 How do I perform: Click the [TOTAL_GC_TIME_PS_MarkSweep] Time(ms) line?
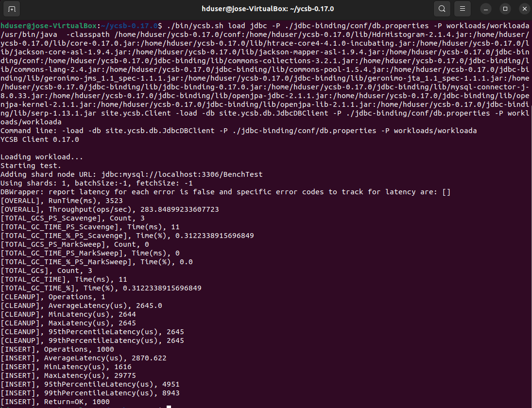click(x=90, y=254)
